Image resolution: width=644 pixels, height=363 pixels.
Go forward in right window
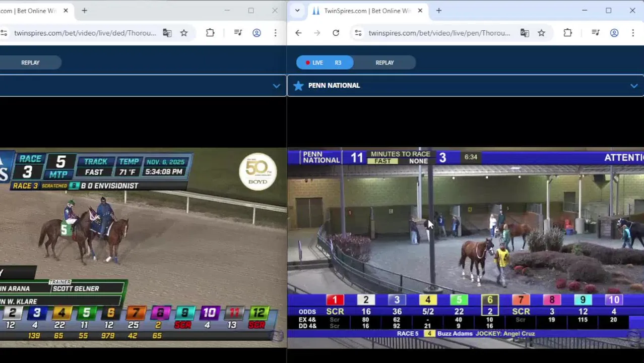coord(317,33)
